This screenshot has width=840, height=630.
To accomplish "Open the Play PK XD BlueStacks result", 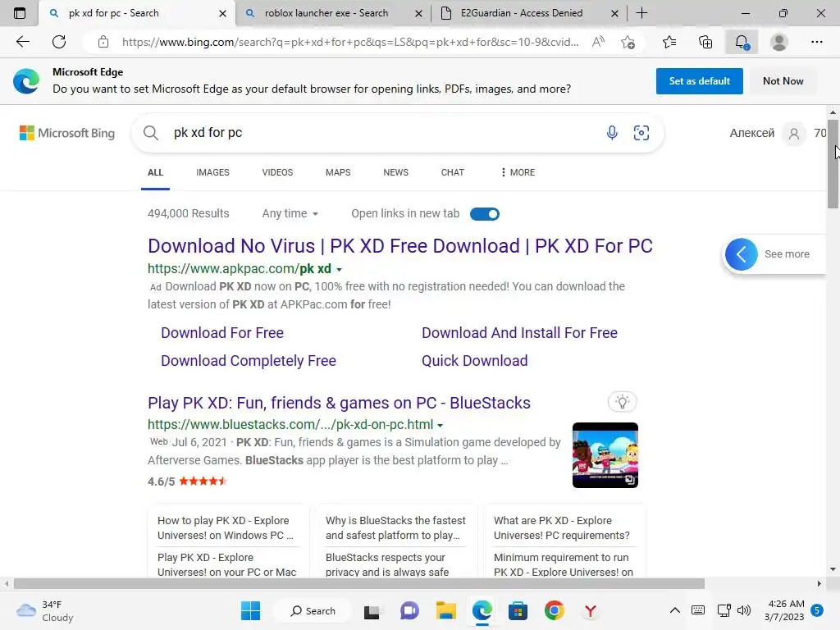I will click(339, 402).
